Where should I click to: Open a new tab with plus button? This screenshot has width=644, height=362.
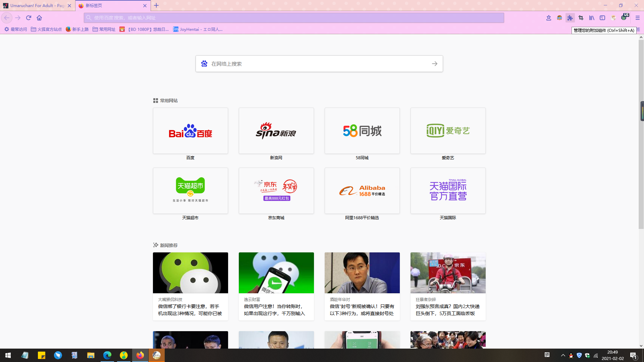tap(156, 5)
